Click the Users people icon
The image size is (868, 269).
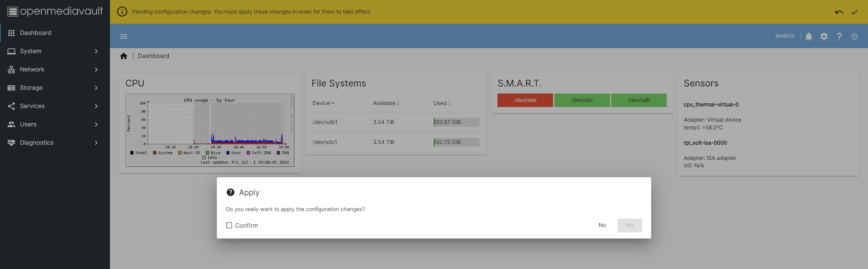tap(12, 124)
